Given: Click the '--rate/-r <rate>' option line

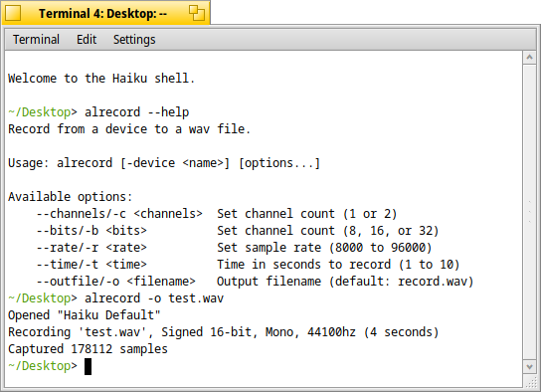Looking at the screenshot, I should [x=235, y=248].
